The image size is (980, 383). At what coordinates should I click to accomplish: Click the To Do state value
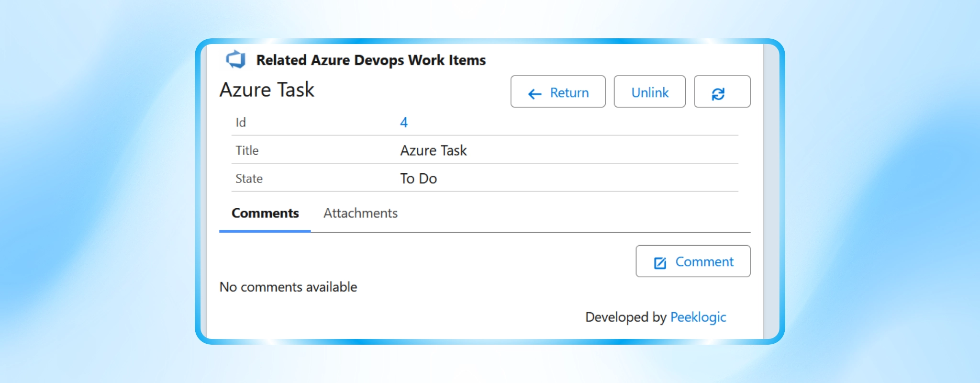click(x=418, y=179)
